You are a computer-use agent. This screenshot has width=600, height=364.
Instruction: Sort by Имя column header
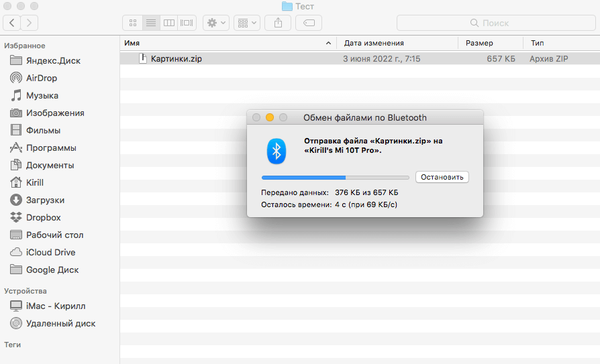click(221, 43)
